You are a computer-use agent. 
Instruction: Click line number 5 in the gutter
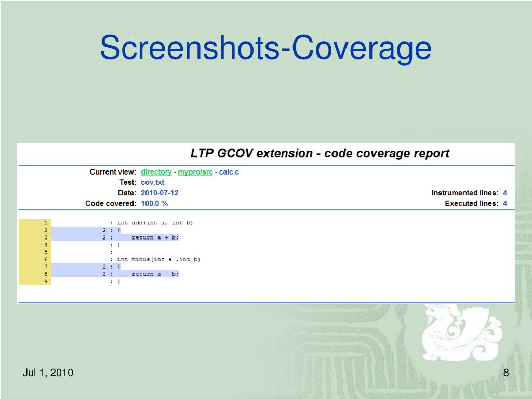click(46, 252)
